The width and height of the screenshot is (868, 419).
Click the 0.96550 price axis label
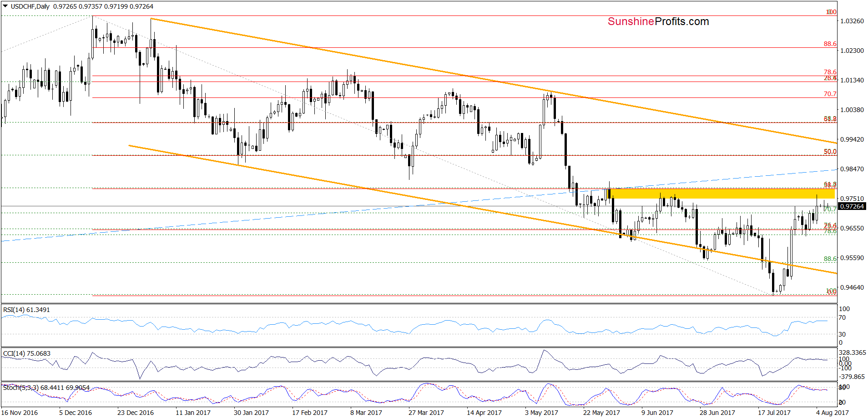coord(852,228)
